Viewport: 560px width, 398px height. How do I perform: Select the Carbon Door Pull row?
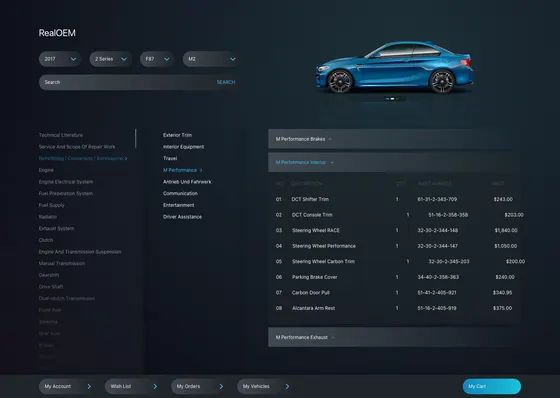(x=394, y=293)
